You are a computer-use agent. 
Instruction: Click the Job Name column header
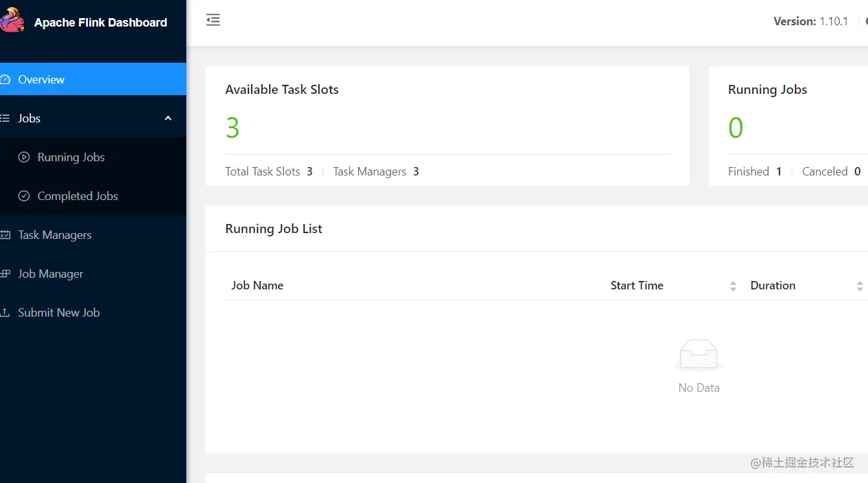pos(257,286)
